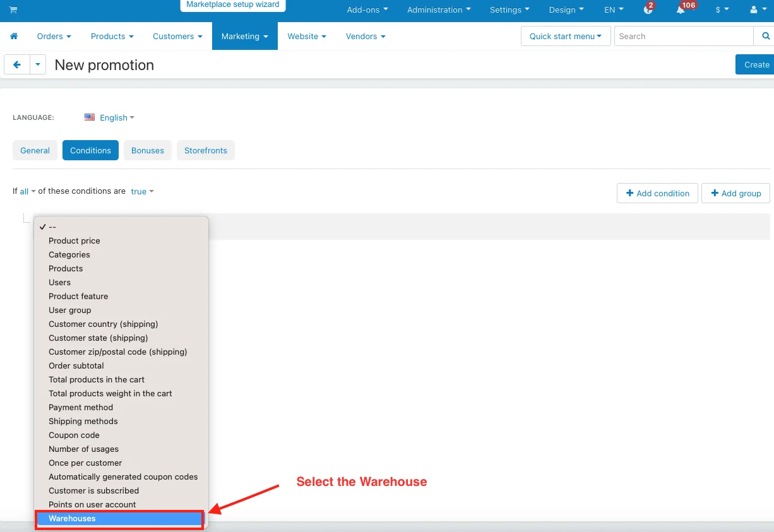Go to the home icon in navigation
774x532 pixels.
click(14, 37)
